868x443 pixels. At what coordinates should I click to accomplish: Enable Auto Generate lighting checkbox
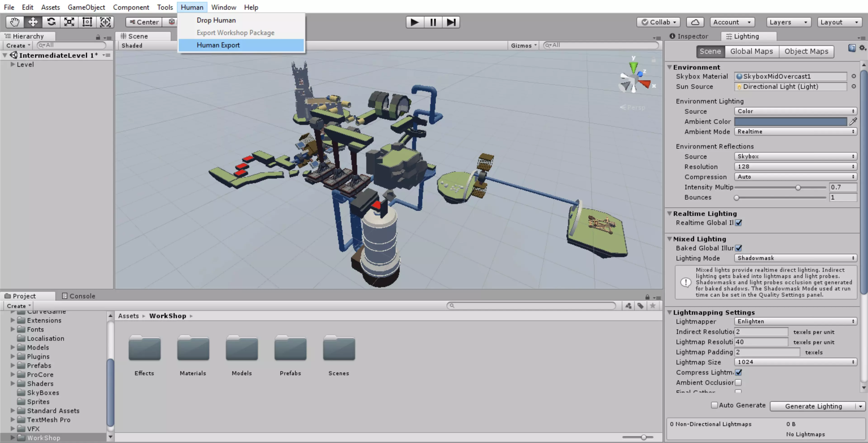(714, 405)
